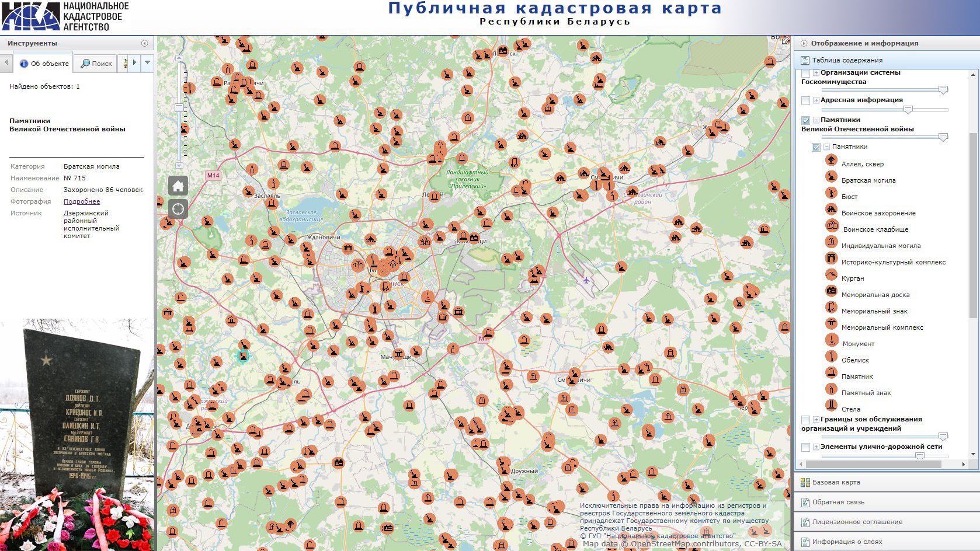The width and height of the screenshot is (980, 551).
Task: Collapse the Отображение и информация panel icon
Action: pyautogui.click(x=804, y=43)
